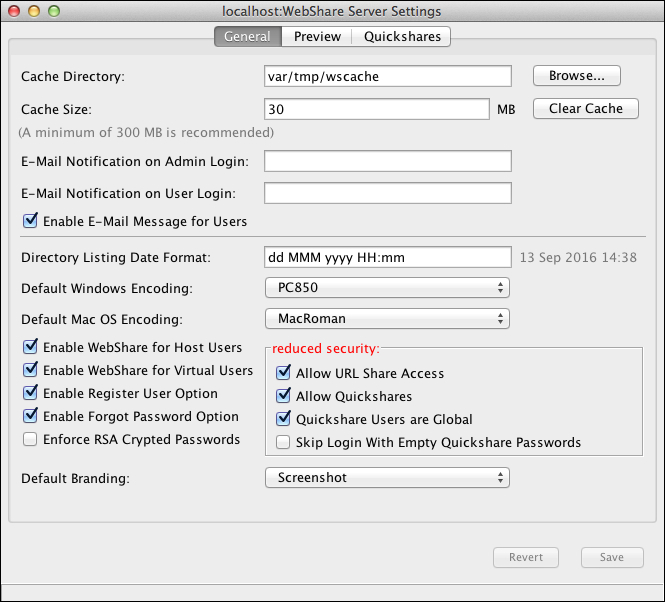Switch to the Preview tab
665x602 pixels.
tap(317, 37)
